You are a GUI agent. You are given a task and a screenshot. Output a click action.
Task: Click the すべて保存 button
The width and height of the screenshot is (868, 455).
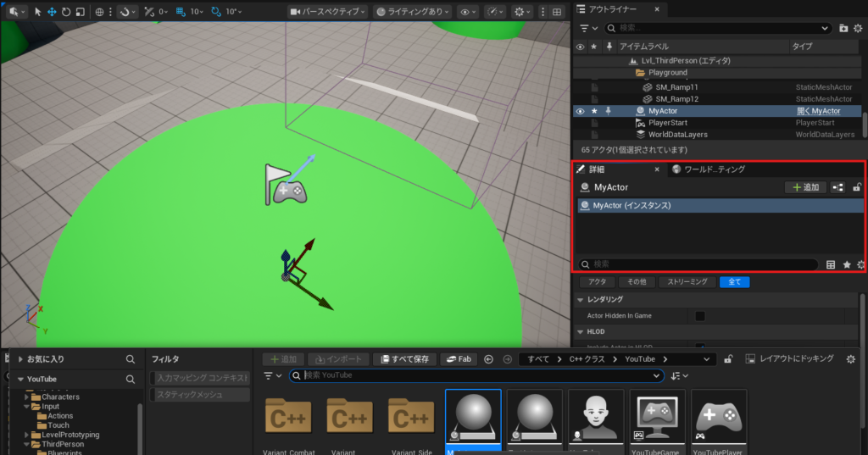pyautogui.click(x=405, y=359)
